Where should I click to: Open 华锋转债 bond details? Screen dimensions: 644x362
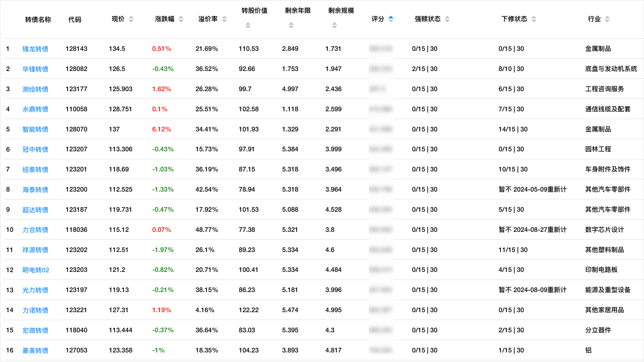coord(35,69)
